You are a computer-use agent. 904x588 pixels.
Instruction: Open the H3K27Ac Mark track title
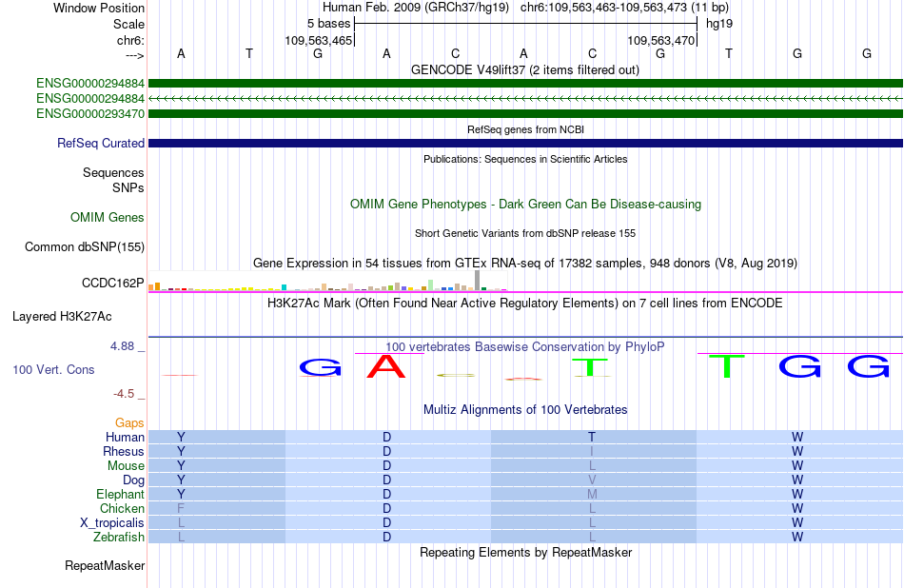click(x=524, y=304)
